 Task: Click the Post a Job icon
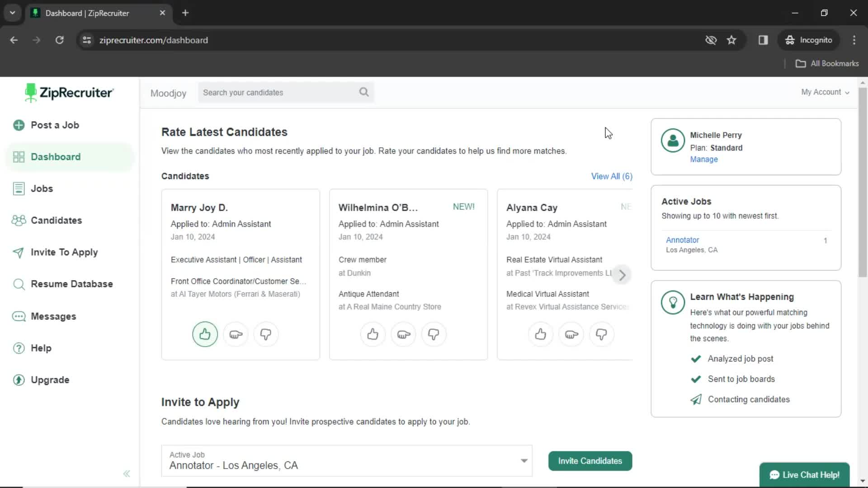point(19,125)
